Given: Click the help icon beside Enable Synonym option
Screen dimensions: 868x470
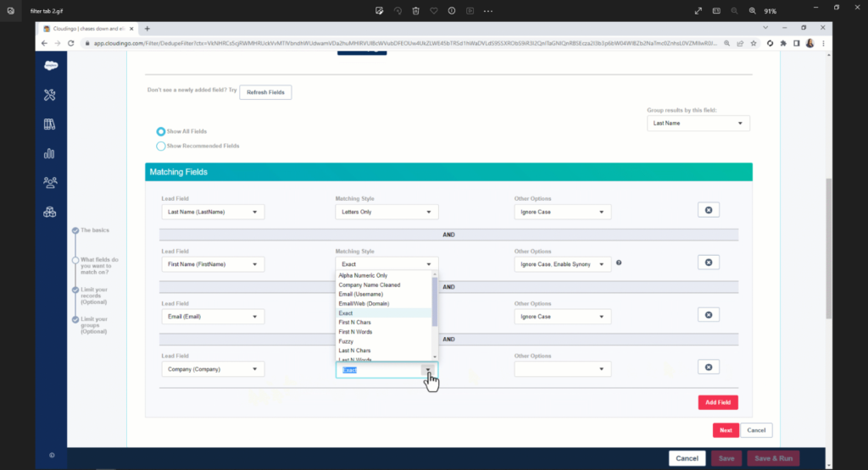Looking at the screenshot, I should (x=619, y=263).
